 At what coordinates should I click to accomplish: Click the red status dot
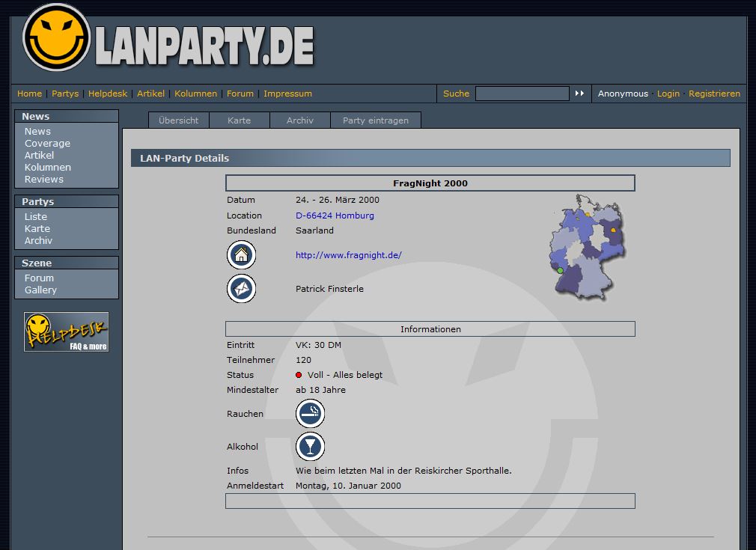pyautogui.click(x=299, y=375)
